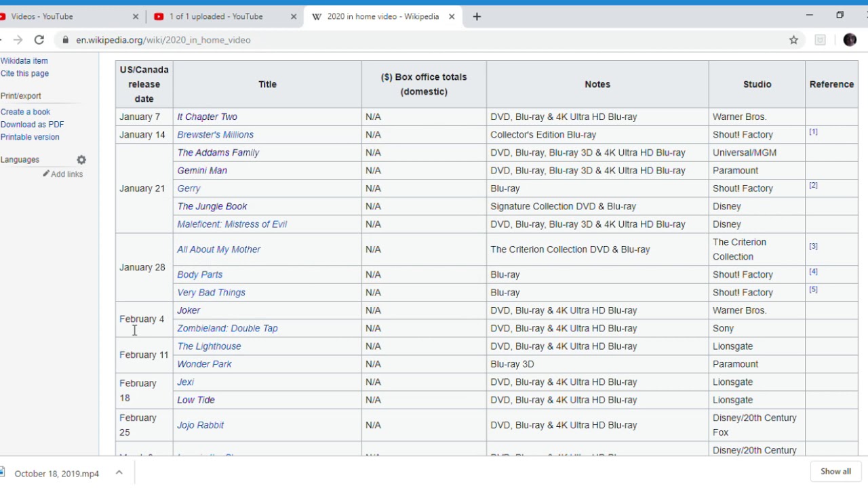868x488 pixels.
Task: Open the 'It Chapter Two' article link
Action: (x=207, y=117)
